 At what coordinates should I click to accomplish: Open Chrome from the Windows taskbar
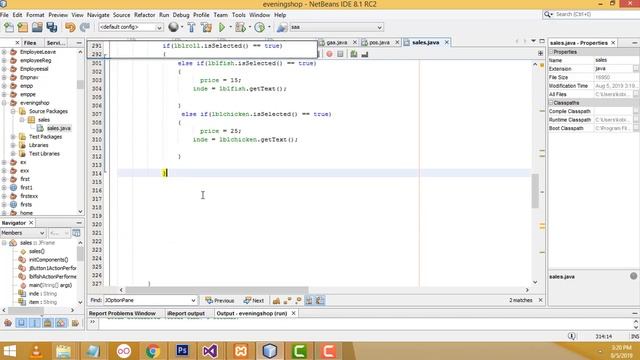(153, 351)
